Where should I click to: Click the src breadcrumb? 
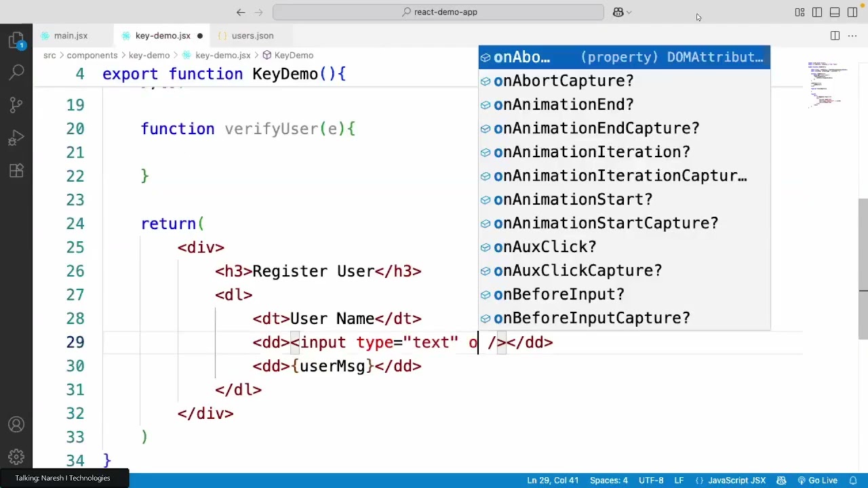tap(50, 55)
